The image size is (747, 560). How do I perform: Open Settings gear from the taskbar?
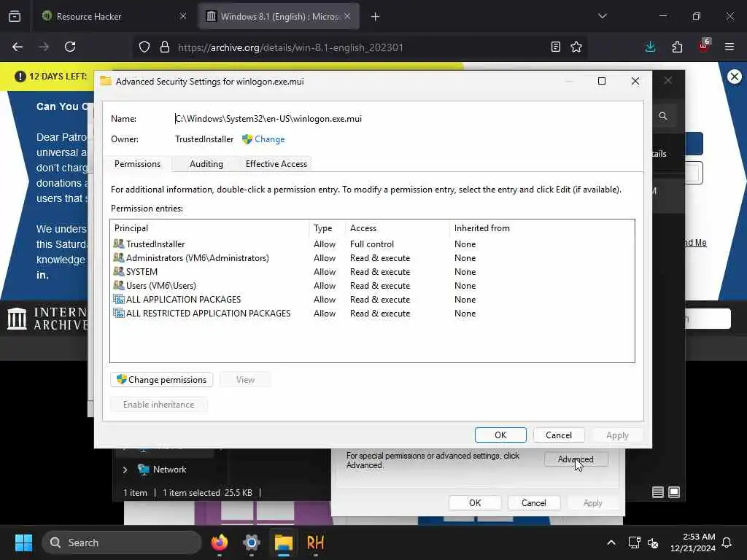(x=252, y=542)
